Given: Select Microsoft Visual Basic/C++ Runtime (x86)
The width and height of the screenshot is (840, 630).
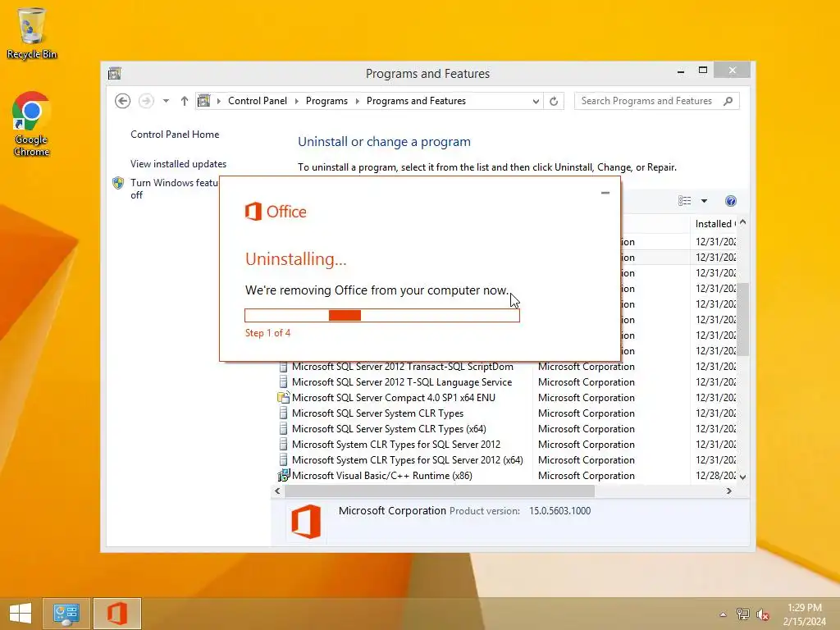Looking at the screenshot, I should click(382, 476).
